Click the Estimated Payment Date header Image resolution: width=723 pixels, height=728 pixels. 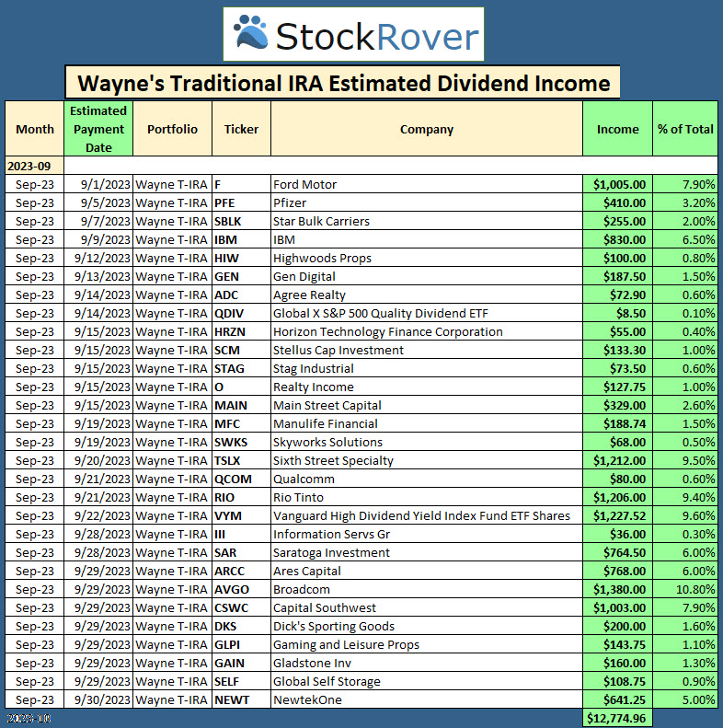tap(98, 129)
